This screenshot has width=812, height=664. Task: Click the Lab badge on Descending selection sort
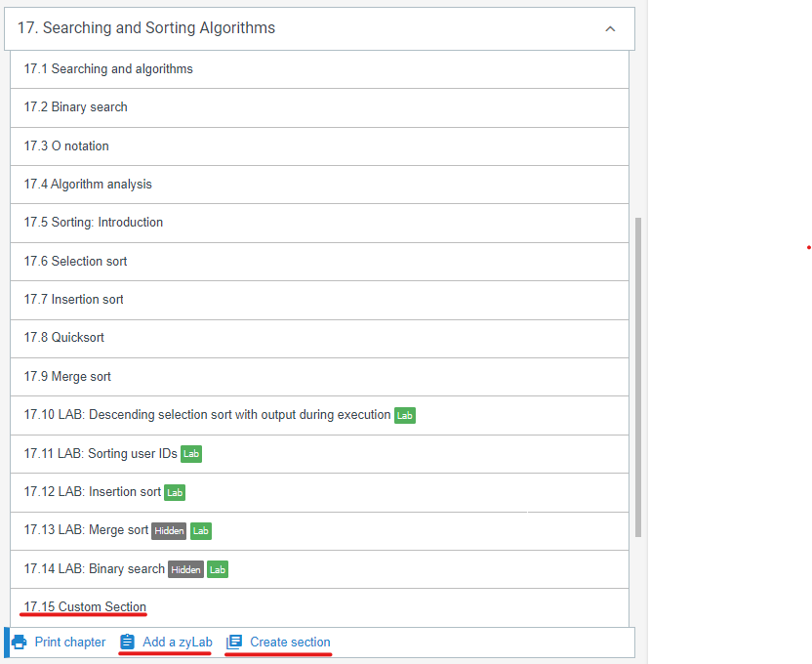tap(404, 416)
